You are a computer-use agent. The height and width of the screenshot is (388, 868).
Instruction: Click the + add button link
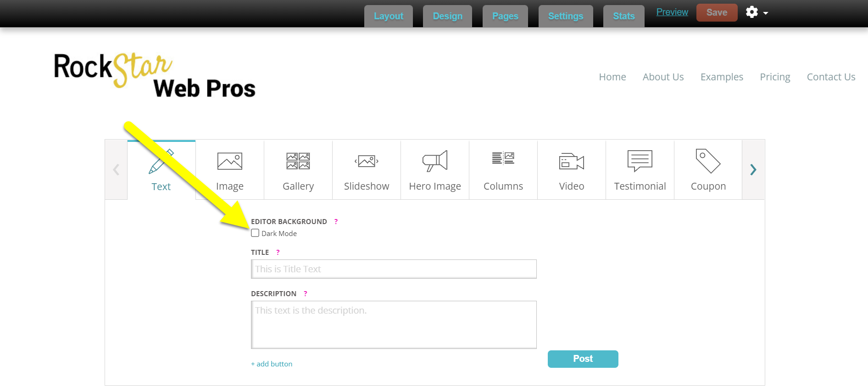272,364
